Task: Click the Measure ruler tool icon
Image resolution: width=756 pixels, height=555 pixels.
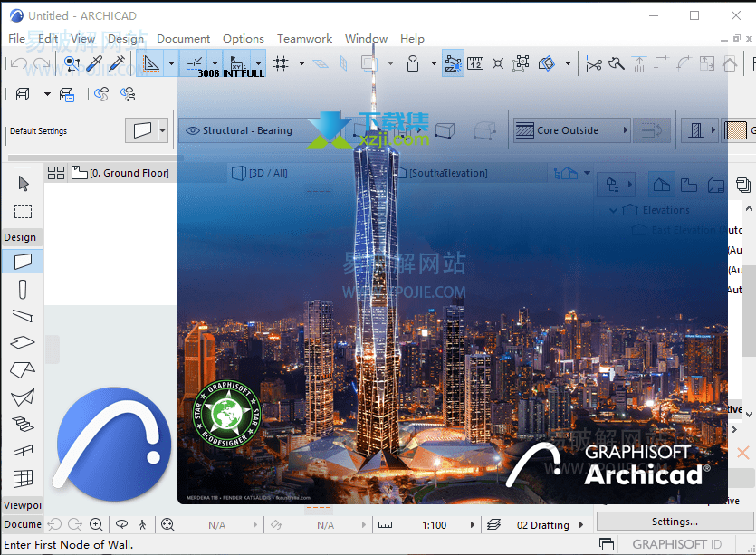Action: 475,63
